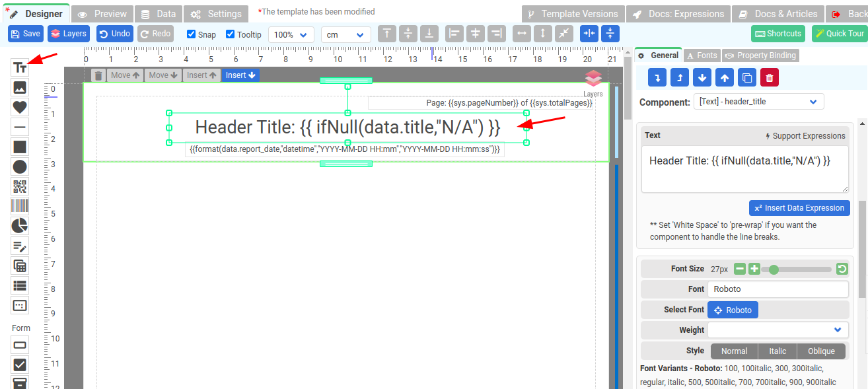Select the Text component tool
Viewport: 868px width, 389px height.
point(20,67)
